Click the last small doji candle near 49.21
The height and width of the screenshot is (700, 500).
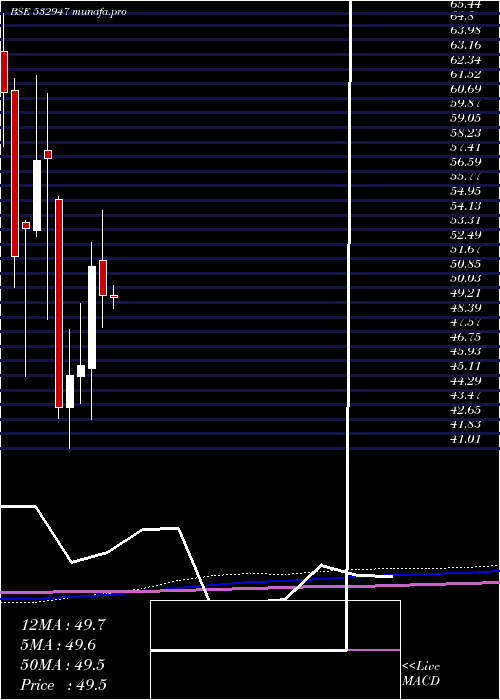[114, 296]
